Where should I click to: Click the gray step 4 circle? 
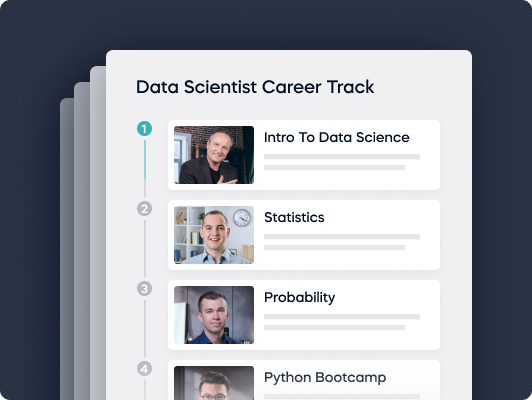tap(145, 369)
